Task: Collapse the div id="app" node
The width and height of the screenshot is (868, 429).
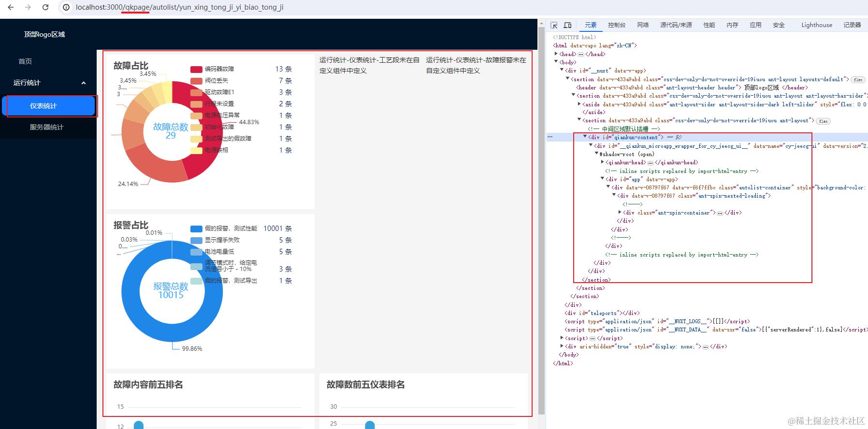Action: 602,179
